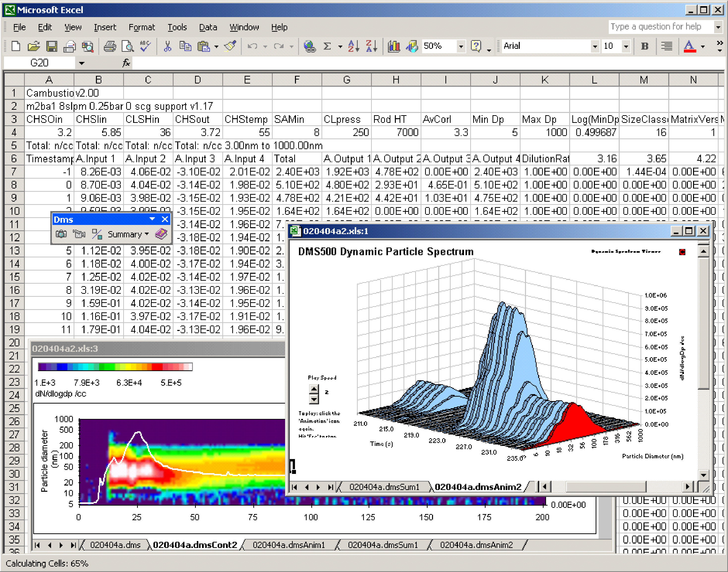Sort ascending with the A-Z icon
This screenshot has height=572, width=728.
[354, 46]
